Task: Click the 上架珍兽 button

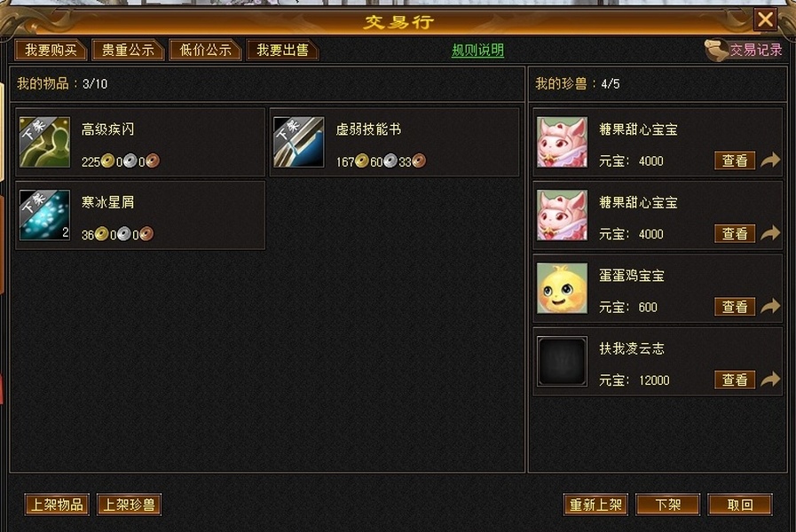Action: coord(129,505)
